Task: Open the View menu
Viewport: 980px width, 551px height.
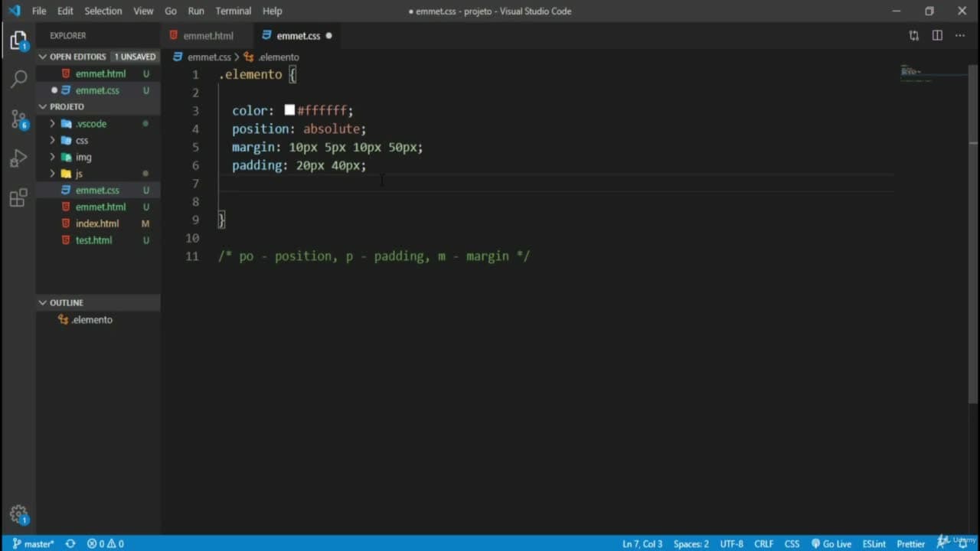Action: point(143,11)
